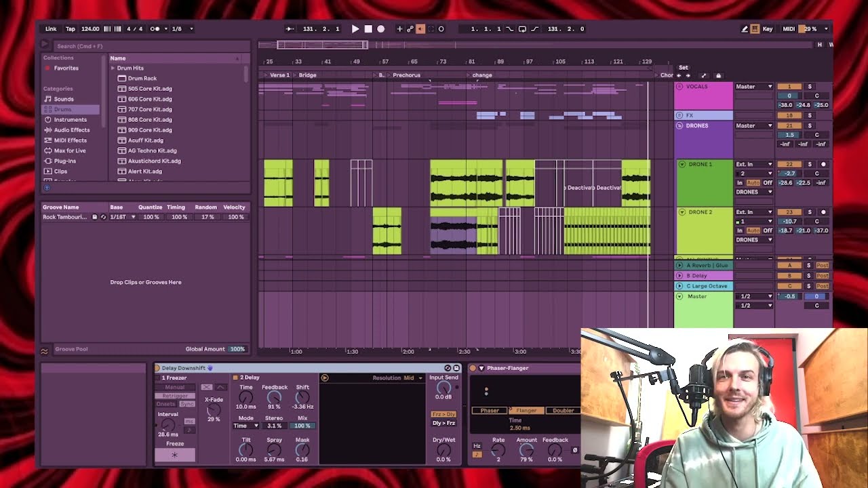
Task: Toggle the 2 Delay section on/off
Action: click(x=235, y=378)
